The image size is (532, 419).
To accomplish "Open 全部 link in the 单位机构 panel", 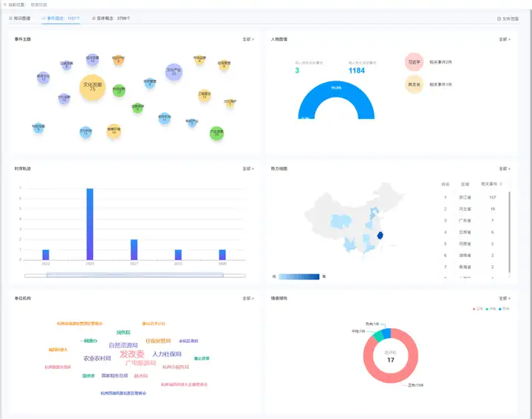I will click(x=248, y=299).
